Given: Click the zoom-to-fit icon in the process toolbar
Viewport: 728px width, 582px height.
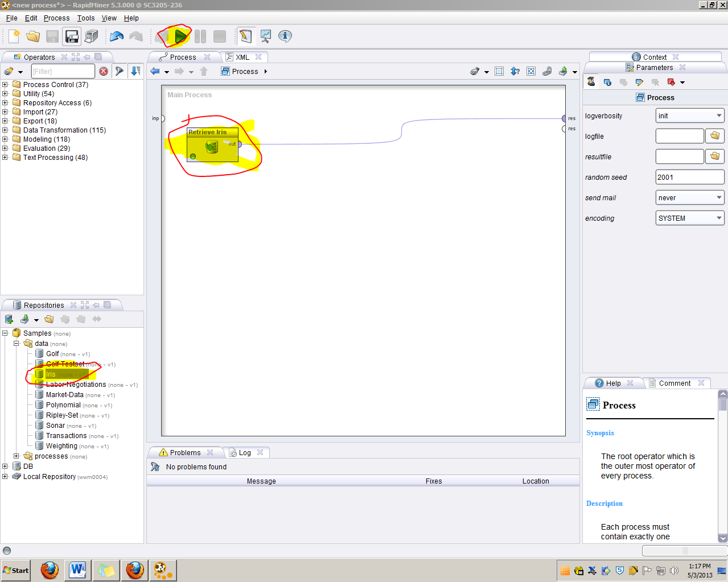Looking at the screenshot, I should pos(531,71).
